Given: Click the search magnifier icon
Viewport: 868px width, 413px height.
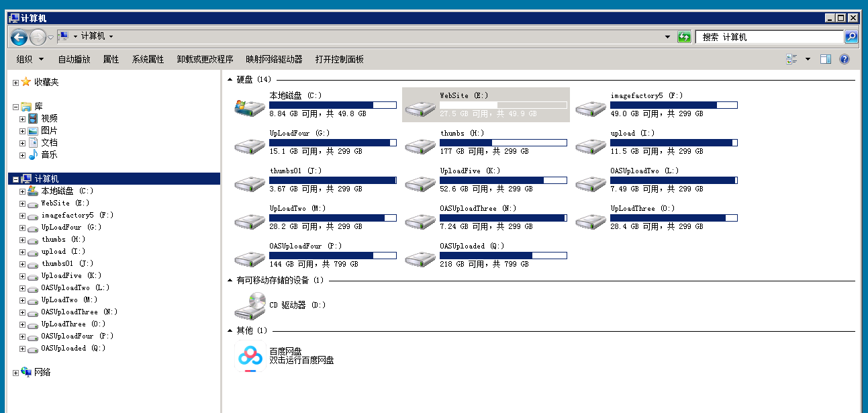Looking at the screenshot, I should point(851,37).
